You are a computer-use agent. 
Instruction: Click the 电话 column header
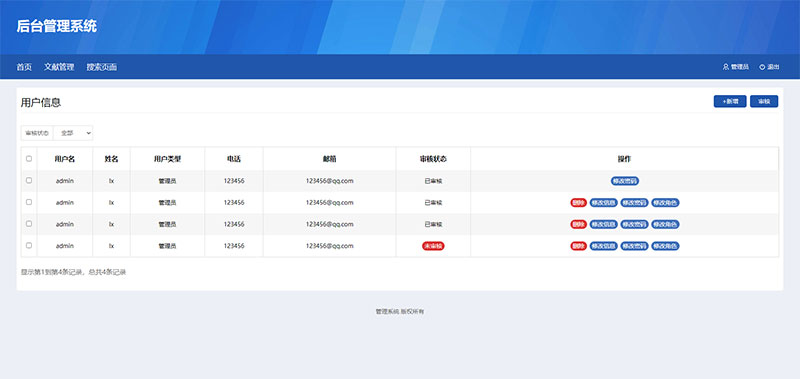[x=234, y=159]
